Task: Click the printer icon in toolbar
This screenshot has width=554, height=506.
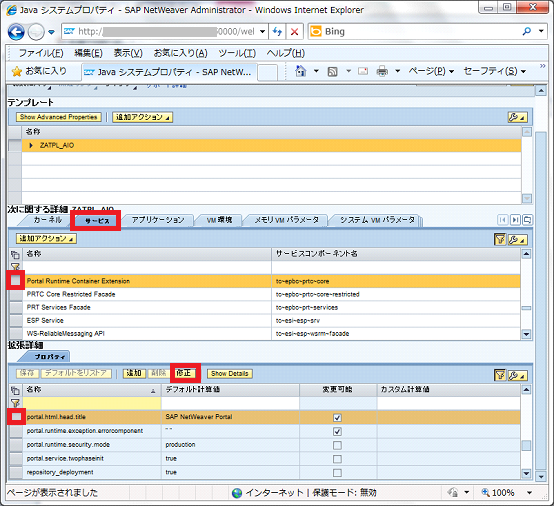Action: pos(382,71)
